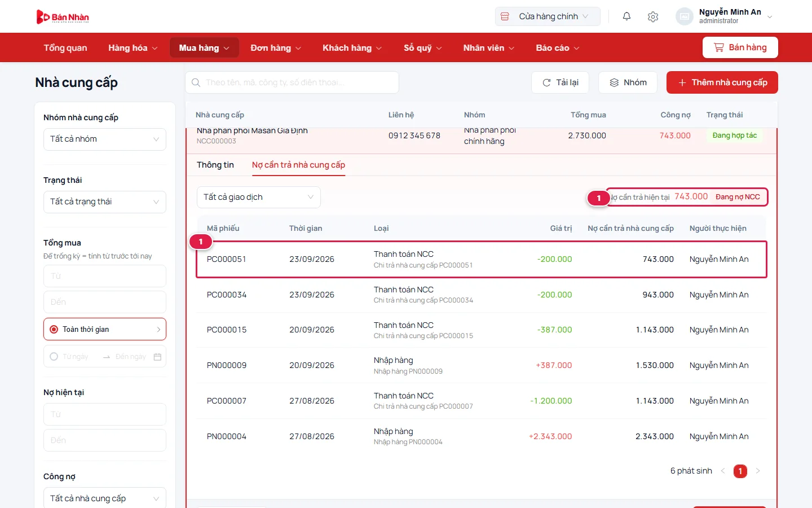
Task: Open the Tất cả giao dịch filter
Action: [259, 197]
